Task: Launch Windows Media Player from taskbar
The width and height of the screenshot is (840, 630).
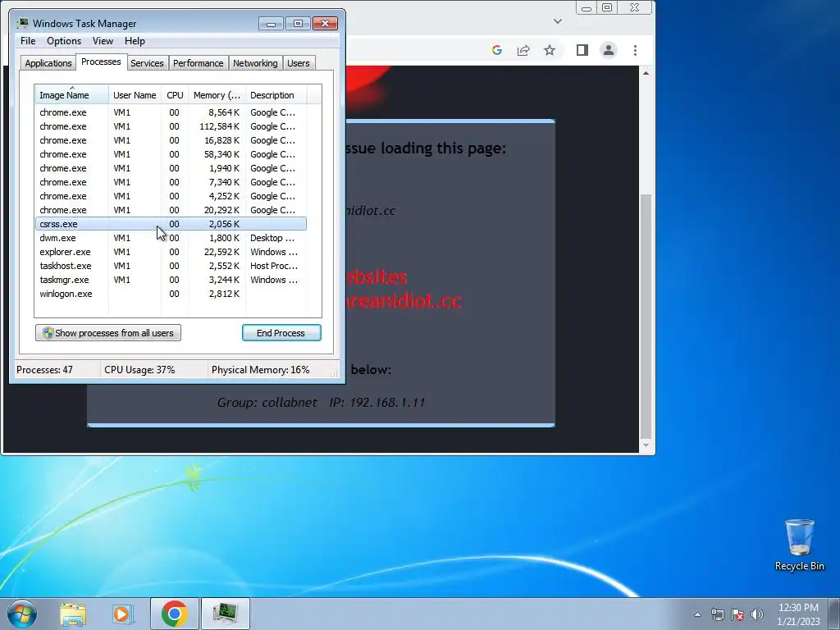Action: coord(123,614)
